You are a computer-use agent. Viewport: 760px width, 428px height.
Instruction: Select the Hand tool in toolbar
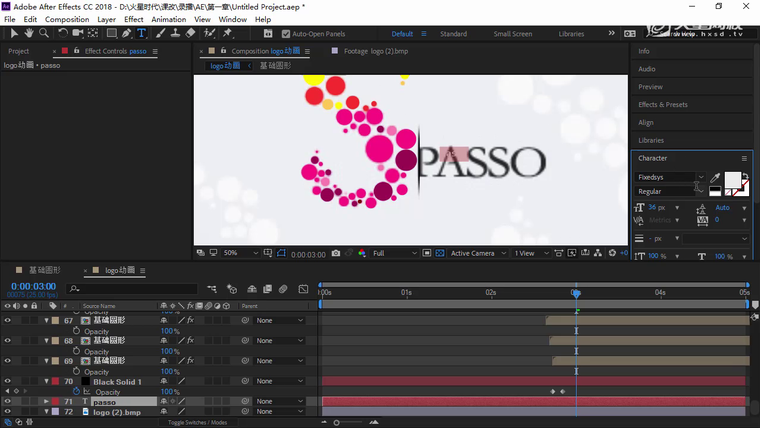[x=27, y=33]
